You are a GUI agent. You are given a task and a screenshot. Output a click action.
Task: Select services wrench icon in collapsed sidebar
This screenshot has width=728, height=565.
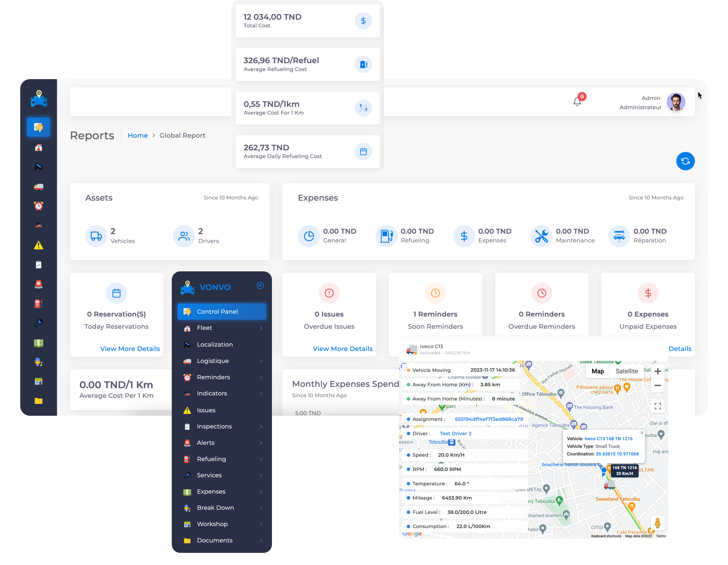click(39, 323)
